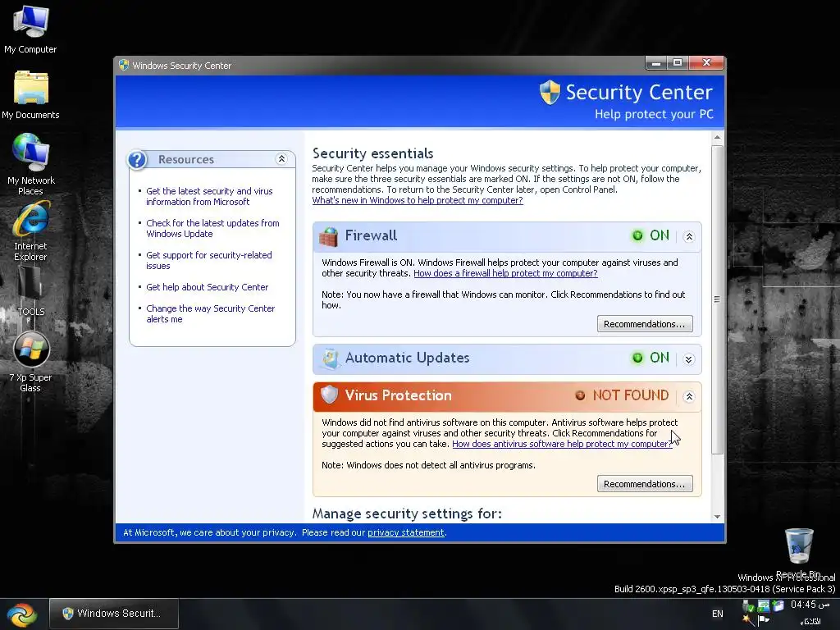Viewport: 840px width, 630px height.
Task: Click the 'Security essentials' heading
Action: 373,153
